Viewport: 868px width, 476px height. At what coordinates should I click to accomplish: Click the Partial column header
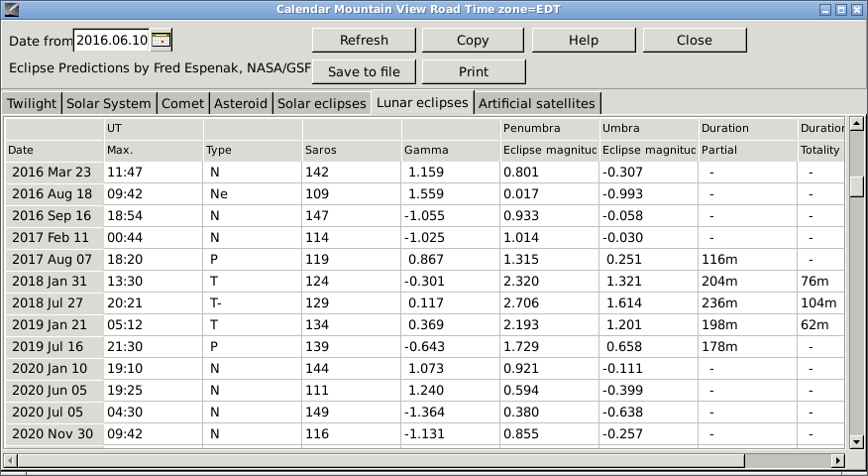click(x=748, y=150)
